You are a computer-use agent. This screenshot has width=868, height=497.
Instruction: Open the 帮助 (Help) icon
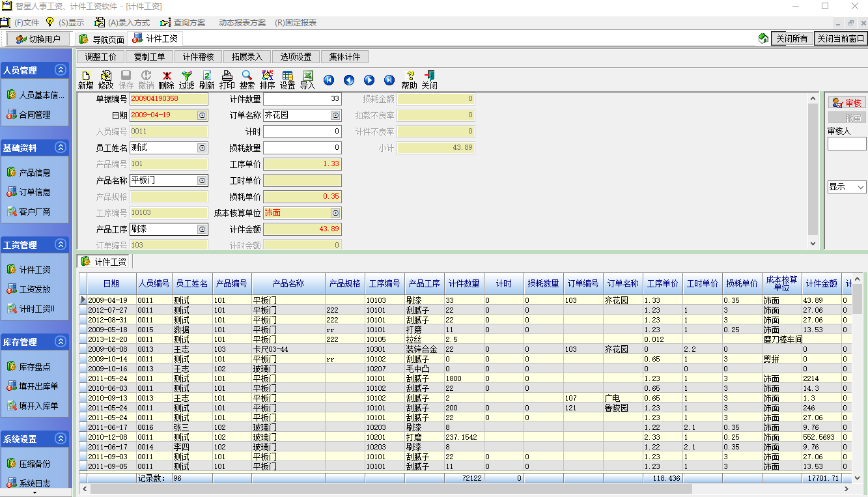pos(409,80)
